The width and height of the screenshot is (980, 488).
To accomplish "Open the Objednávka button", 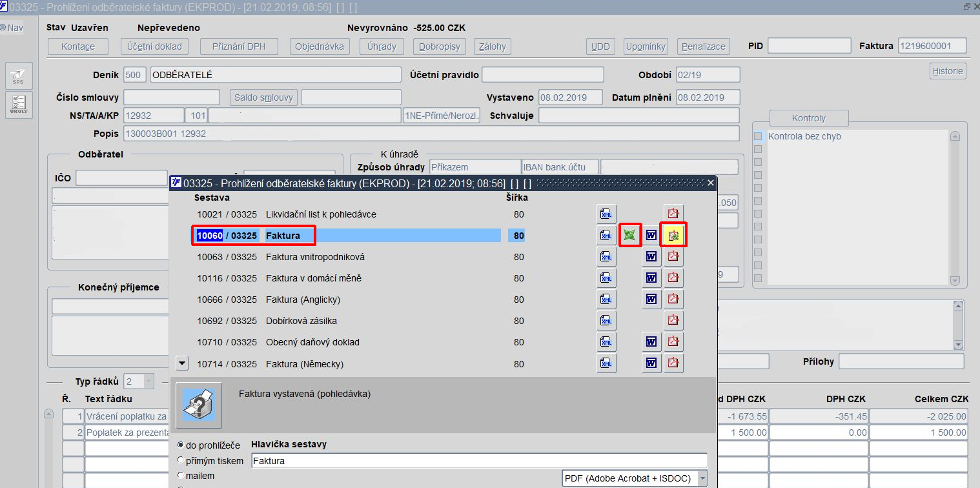I will (319, 46).
